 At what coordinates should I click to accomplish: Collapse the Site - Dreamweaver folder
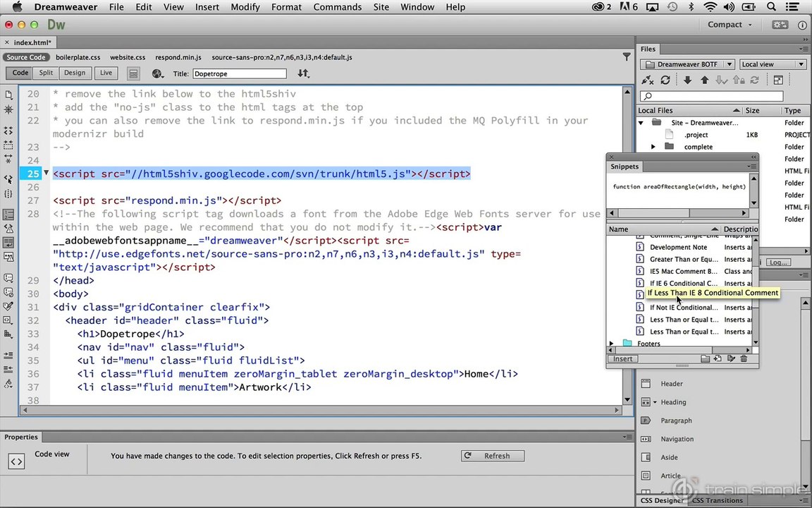(641, 123)
